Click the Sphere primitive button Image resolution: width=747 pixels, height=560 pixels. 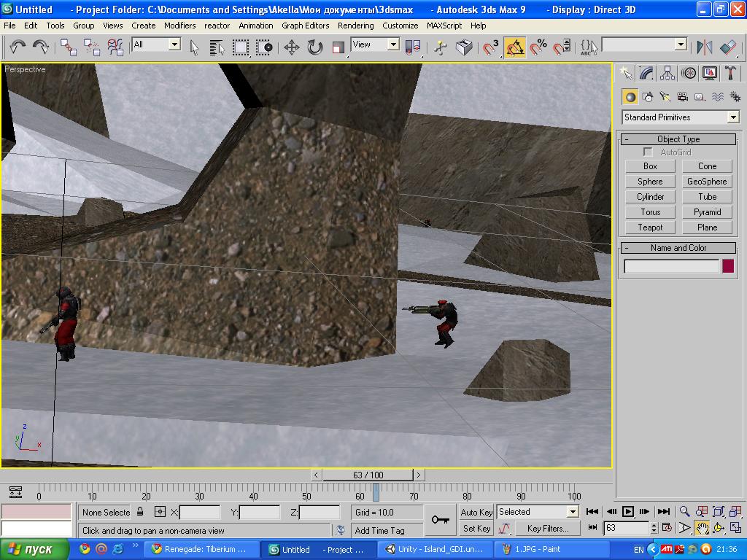pos(650,182)
